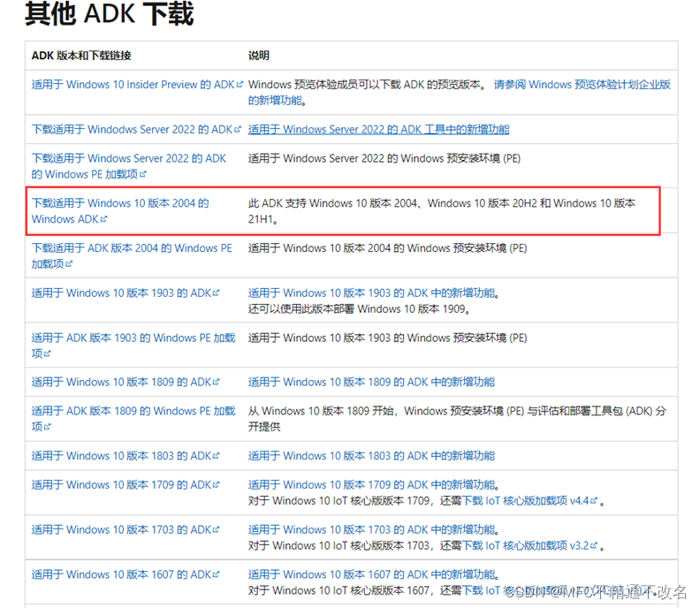Click the 其他 ADK 下载 page heading
The image size is (700, 608).
point(110,13)
